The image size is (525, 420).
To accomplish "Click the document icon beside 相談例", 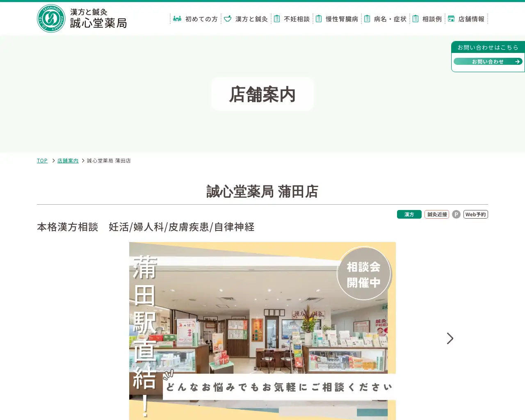I will click(x=415, y=18).
